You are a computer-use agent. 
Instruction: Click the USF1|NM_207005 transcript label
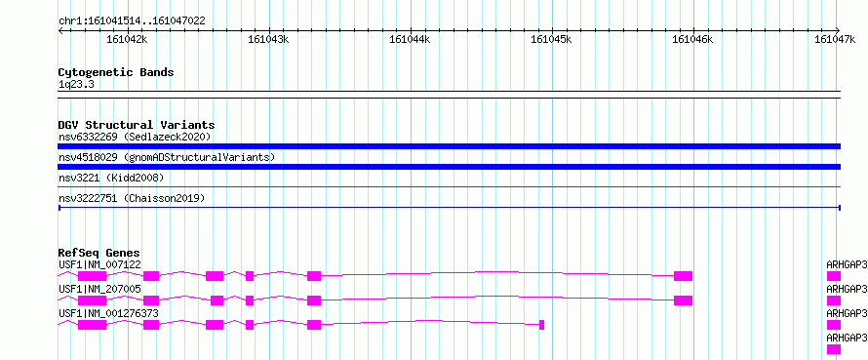tap(99, 289)
